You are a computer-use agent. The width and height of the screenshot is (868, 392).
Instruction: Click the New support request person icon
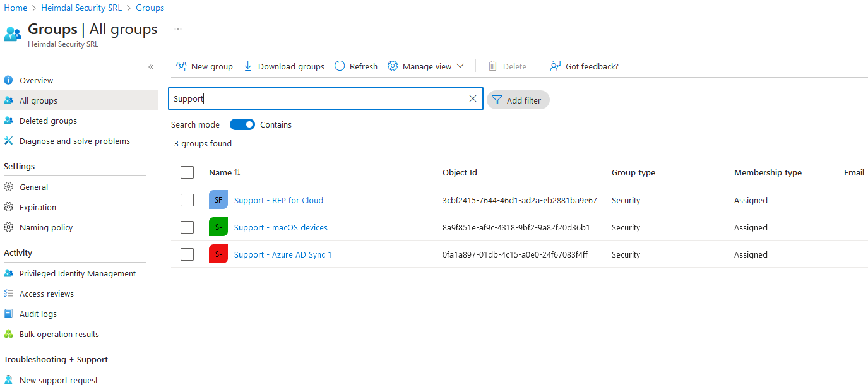click(x=8, y=380)
